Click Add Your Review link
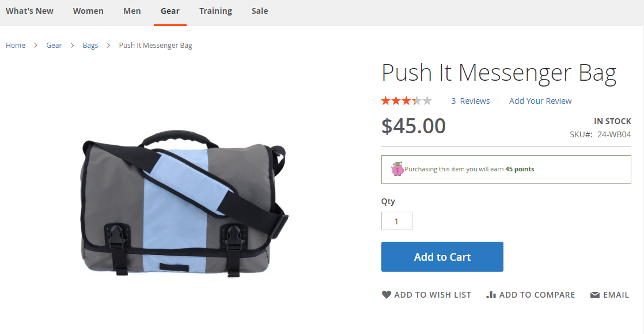Screen dimensions: 644x334 click(540, 101)
